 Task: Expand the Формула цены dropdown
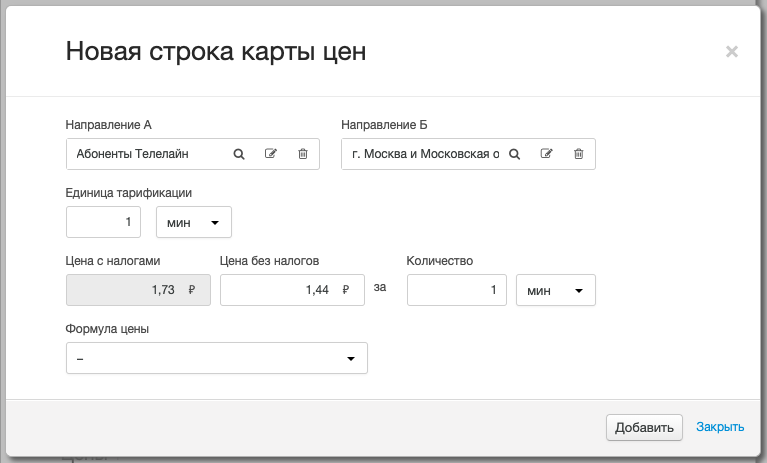[217, 358]
